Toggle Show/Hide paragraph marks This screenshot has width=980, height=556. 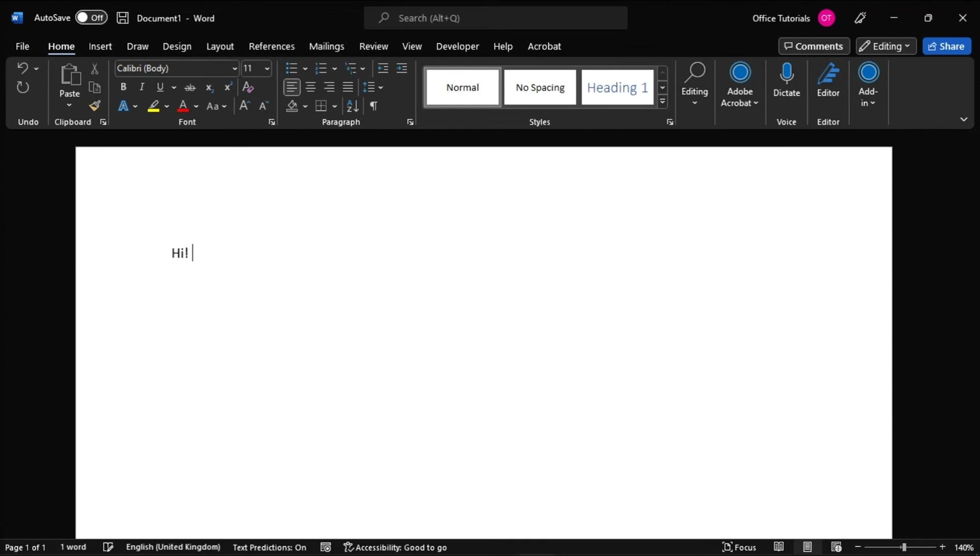[x=374, y=106]
